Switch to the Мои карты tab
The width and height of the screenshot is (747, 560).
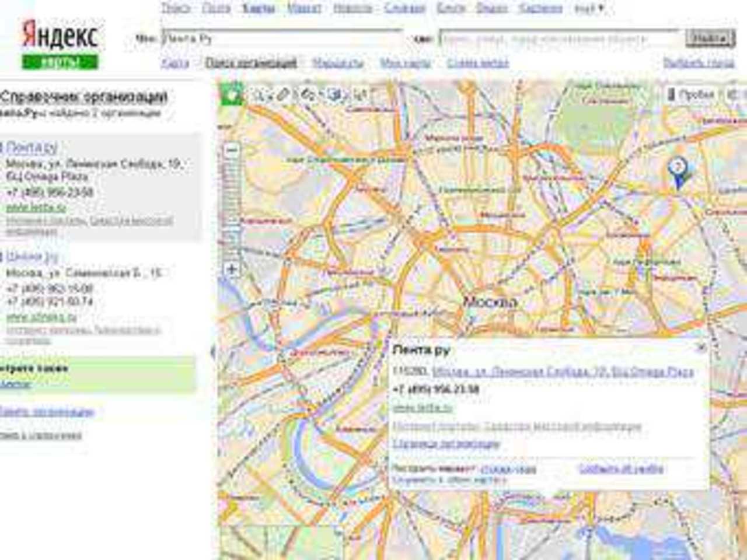click(406, 62)
